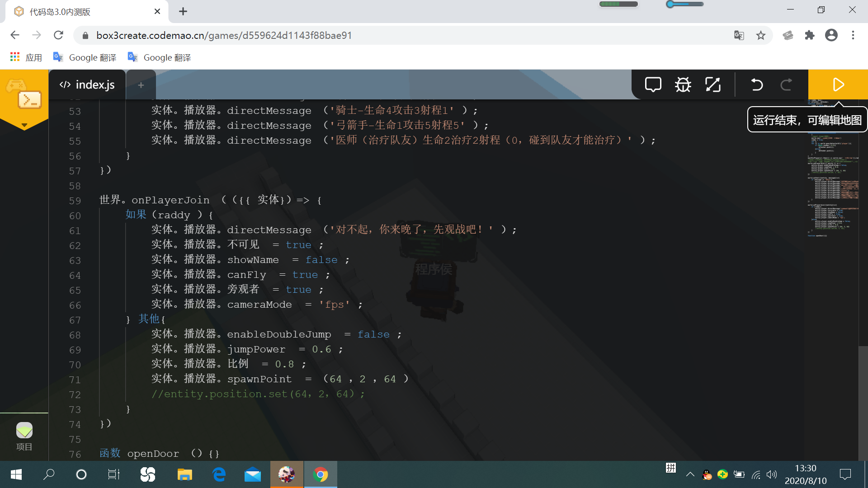
Task: Undo the last code edit
Action: coord(757,84)
